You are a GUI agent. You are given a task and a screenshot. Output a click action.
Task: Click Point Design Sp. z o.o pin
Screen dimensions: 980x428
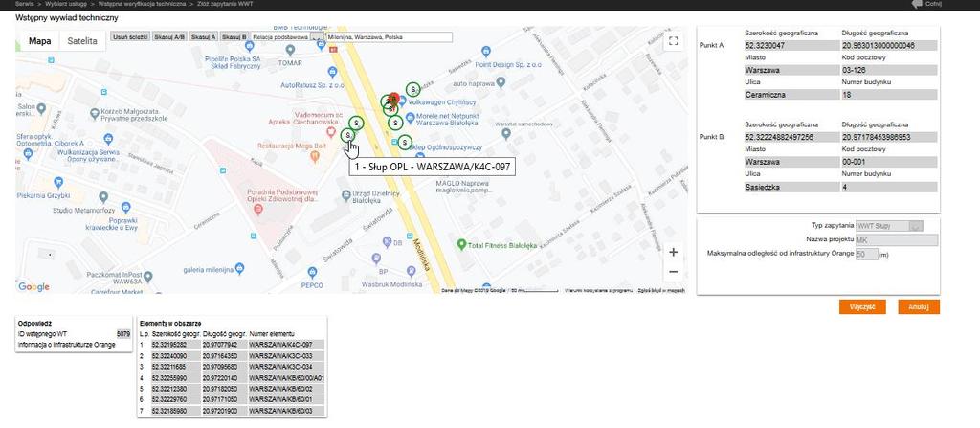(x=486, y=51)
